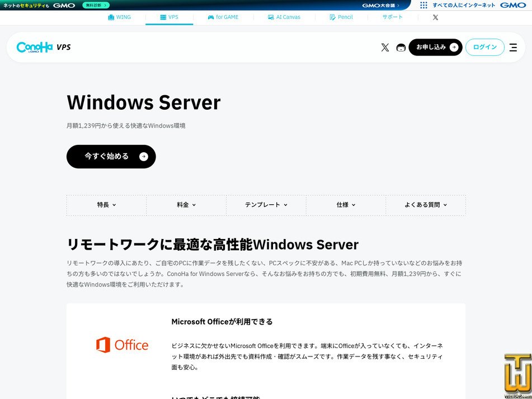Click the AI Canvas image icon
The image size is (532, 399).
[271, 17]
